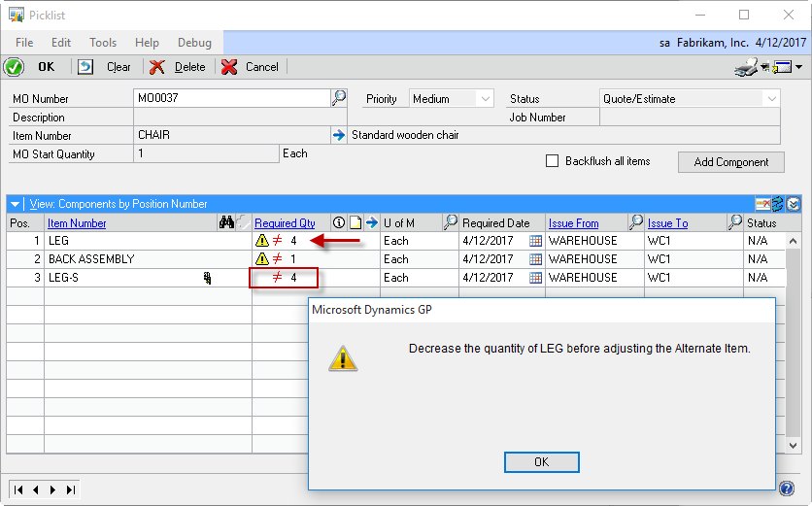Click the info icon in Required Qty header
Screen dimensions: 812x506
click(339, 222)
